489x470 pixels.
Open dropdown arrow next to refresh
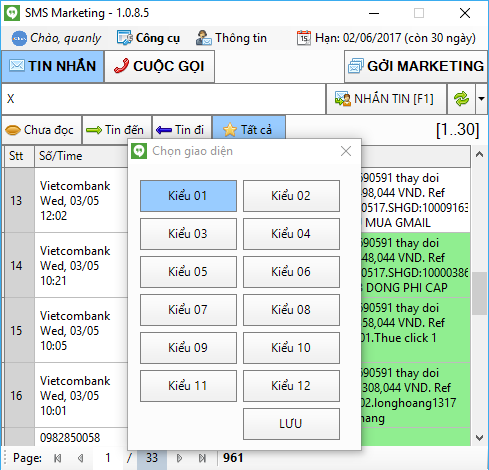coord(481,99)
